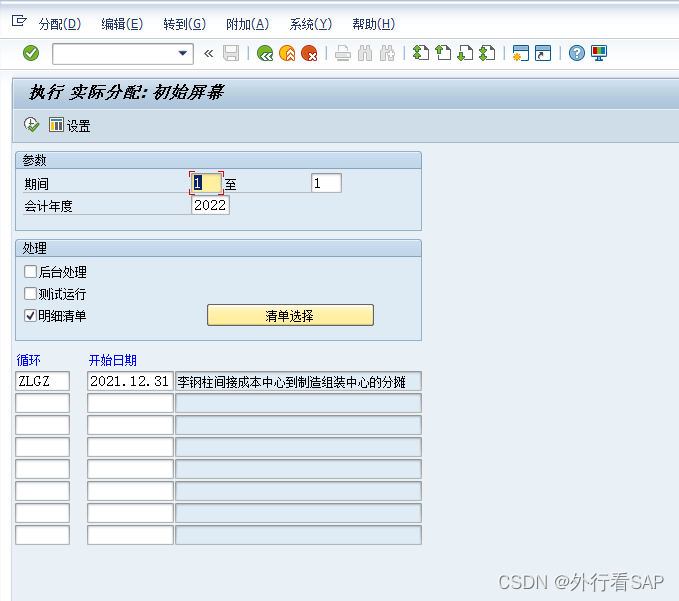Click the orange Exit icon
Screen dimensions: 679x601
point(287,53)
